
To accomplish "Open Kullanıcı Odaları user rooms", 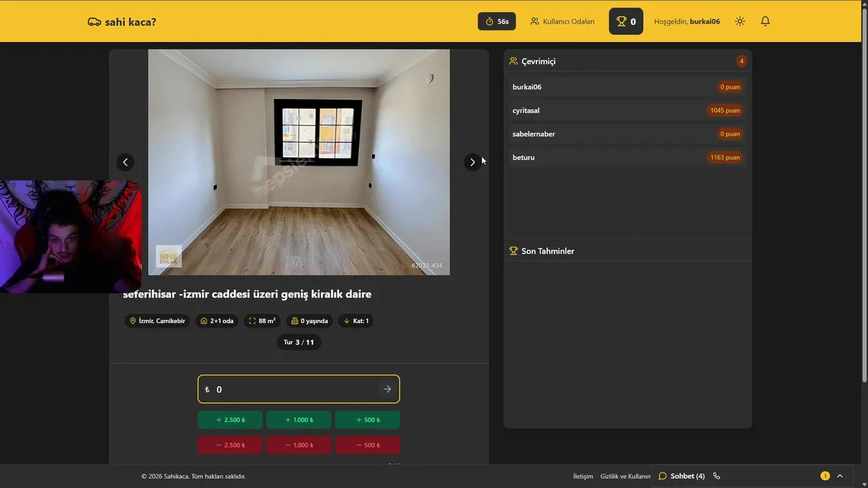I will (x=562, y=22).
